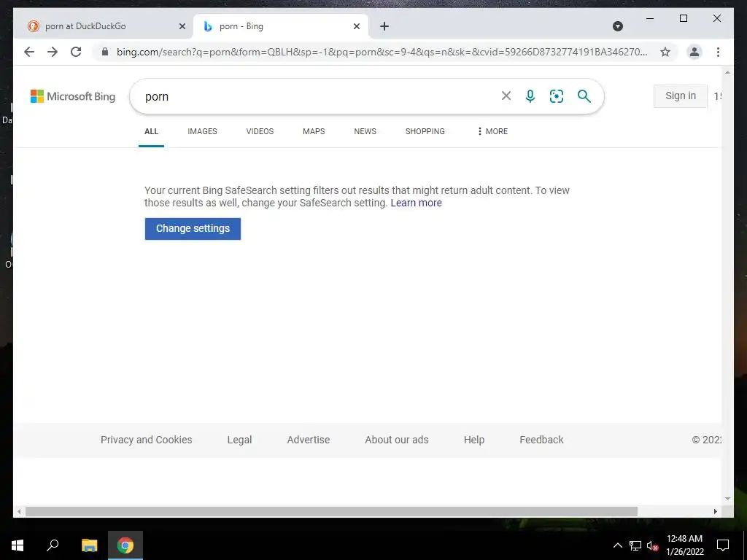The height and width of the screenshot is (560, 747).
Task: Minimize the Chrome window
Action: 650,18
